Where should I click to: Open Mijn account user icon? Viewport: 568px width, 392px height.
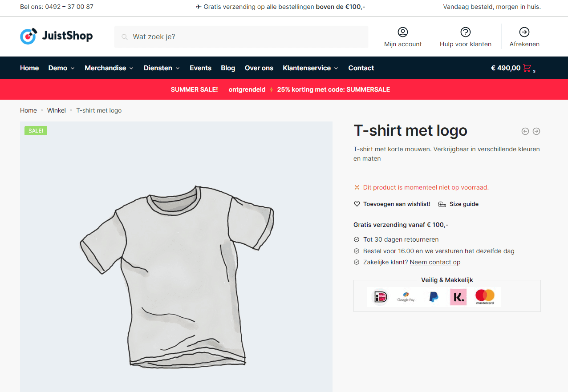(x=402, y=32)
